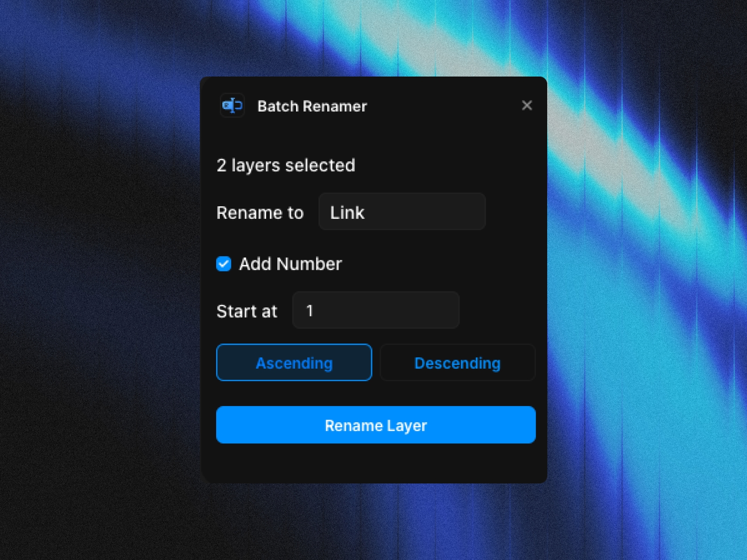Click the Batch Renamer title text

[312, 106]
